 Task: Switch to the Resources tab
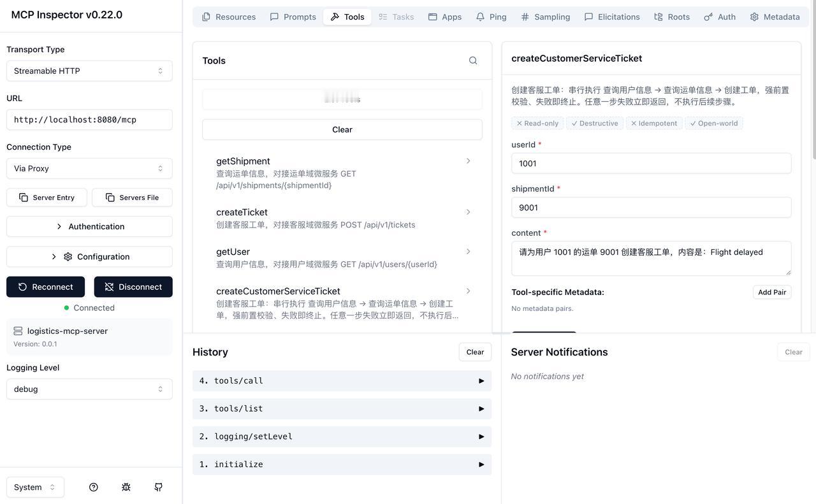point(229,17)
